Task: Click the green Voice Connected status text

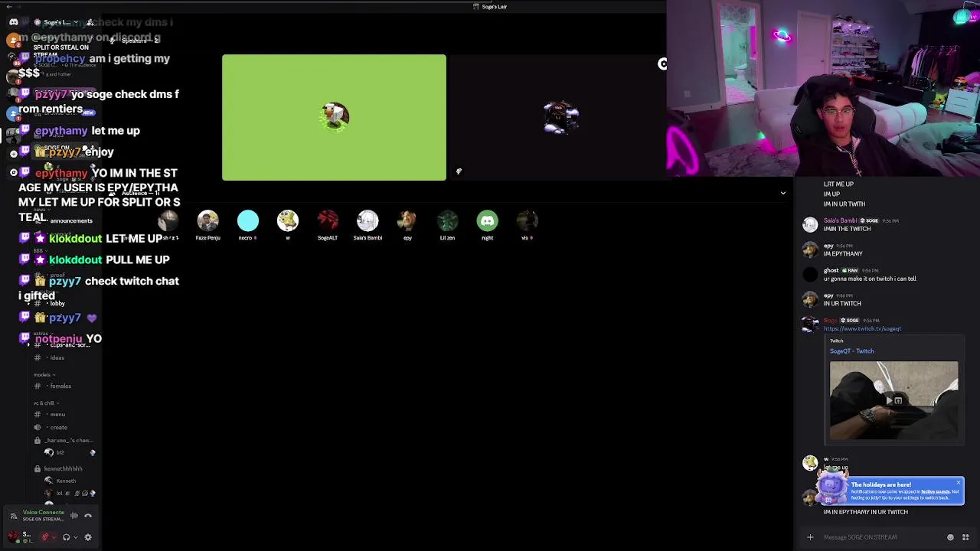Action: click(44, 512)
